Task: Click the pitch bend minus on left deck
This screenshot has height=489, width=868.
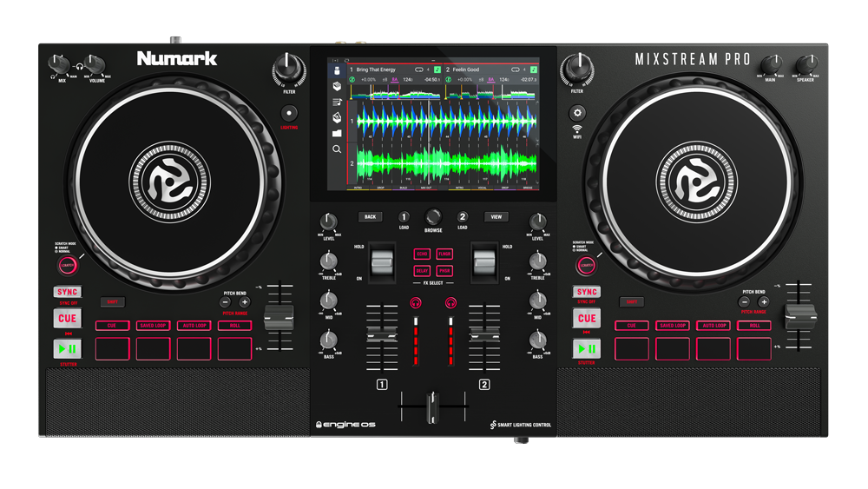Action: click(226, 302)
